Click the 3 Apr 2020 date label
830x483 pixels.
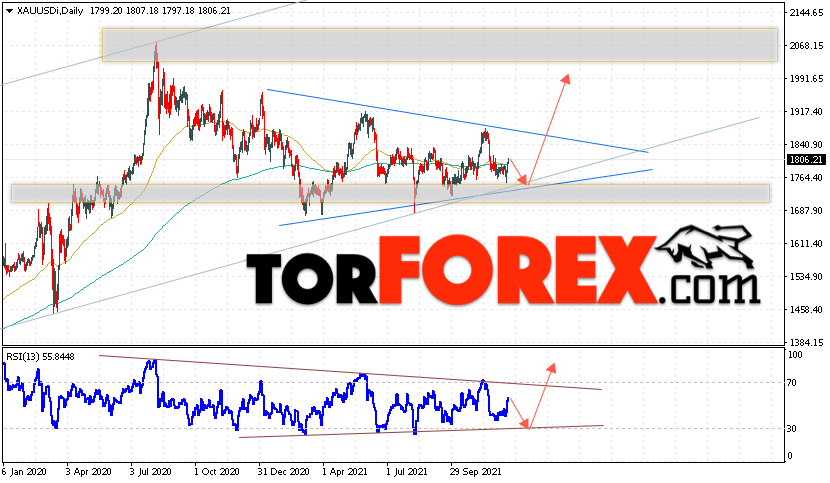click(x=88, y=471)
